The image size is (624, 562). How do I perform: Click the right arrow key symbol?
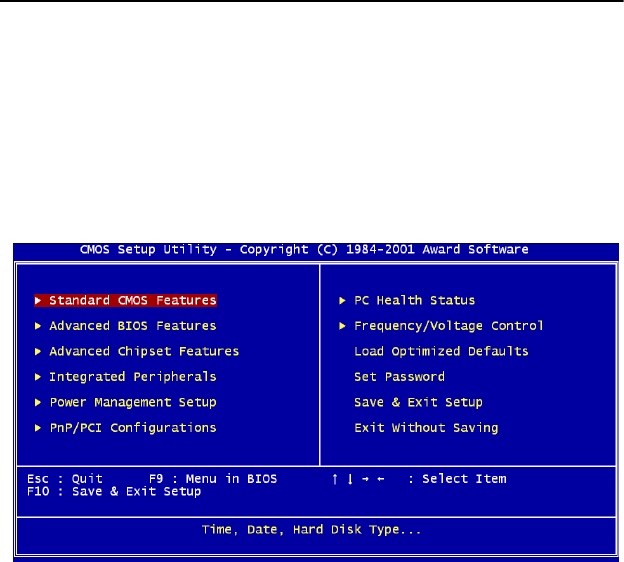(365, 479)
